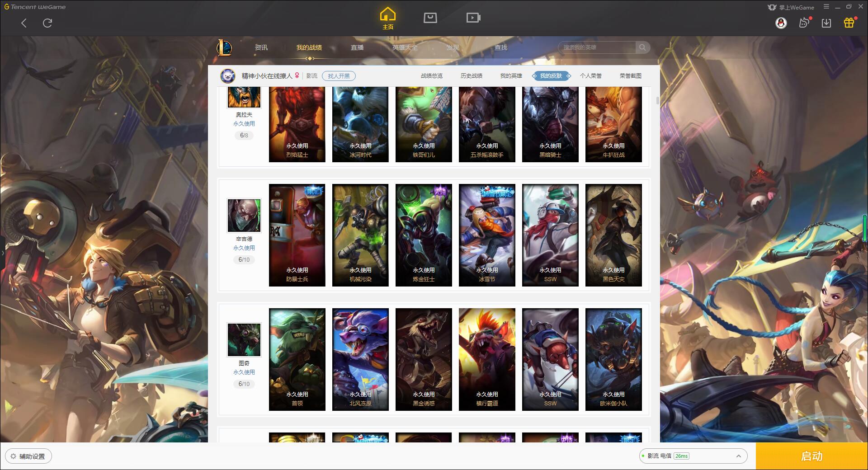This screenshot has width=868, height=470.
Task: Click the 启动 launch button
Action: pyautogui.click(x=812, y=456)
